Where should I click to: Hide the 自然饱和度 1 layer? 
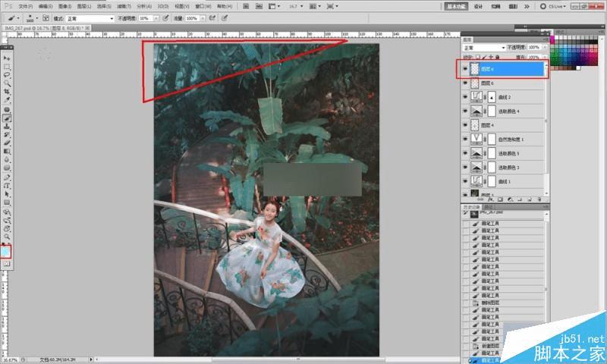pos(465,140)
